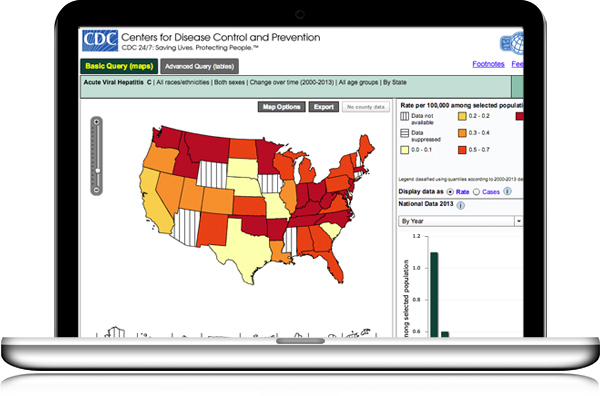Open info icon beside Cases option
The image size is (600, 396).
coord(507,191)
